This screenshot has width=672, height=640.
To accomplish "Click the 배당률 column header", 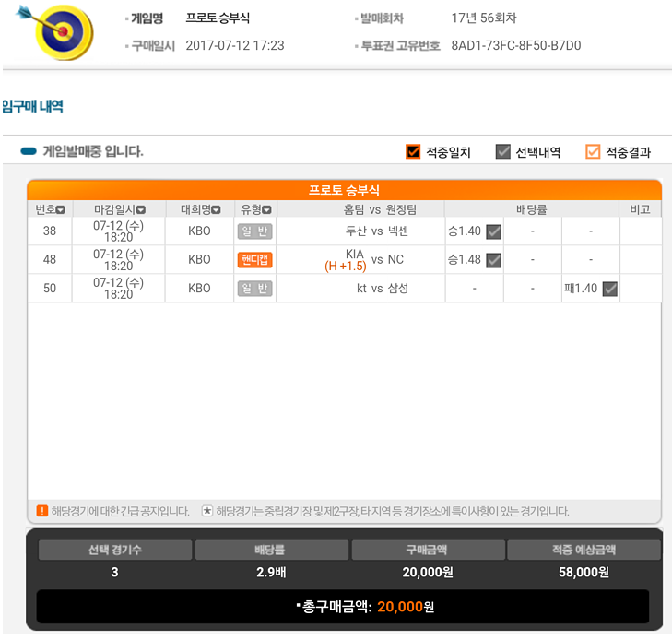I will coord(532,209).
